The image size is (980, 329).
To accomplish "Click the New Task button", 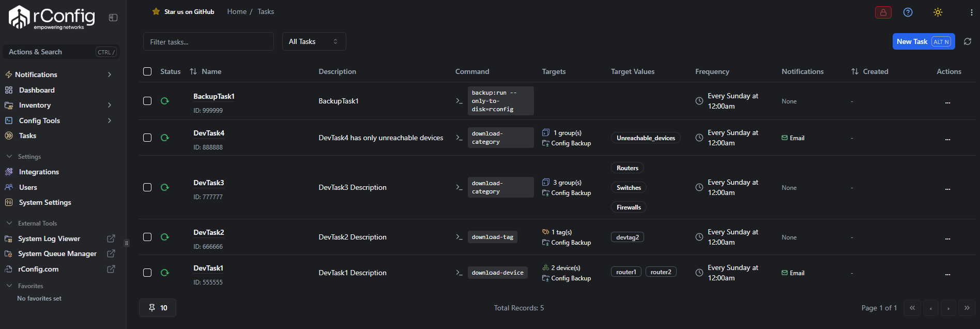I will click(924, 41).
